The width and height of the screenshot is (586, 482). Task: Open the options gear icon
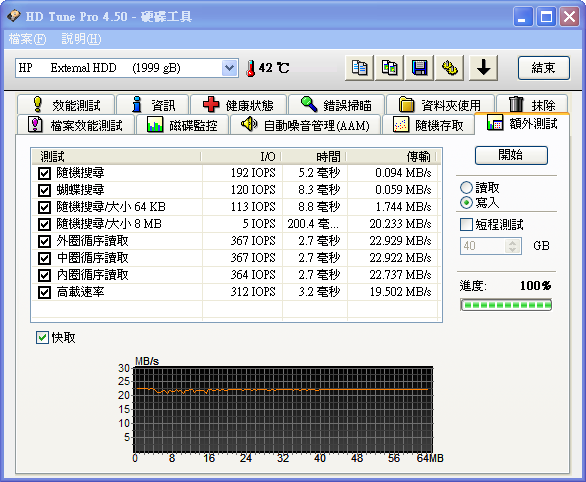(x=450, y=68)
